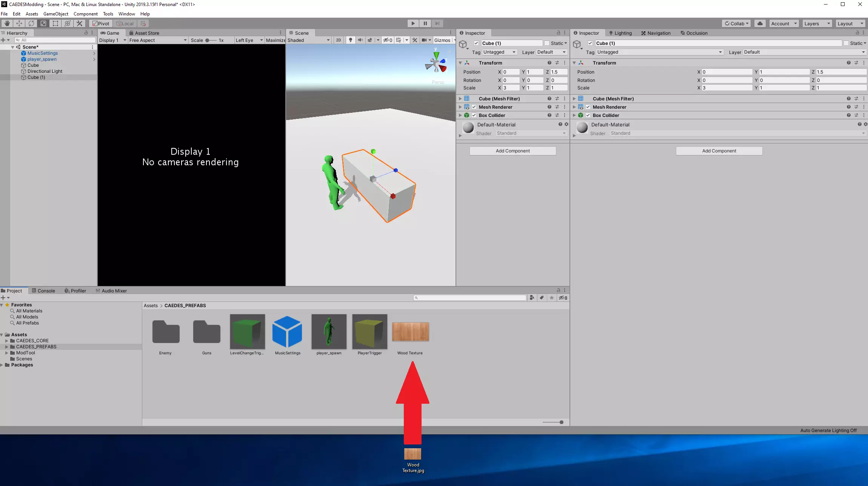Click Add Component in left Inspector
This screenshot has width=868, height=486.
tap(512, 151)
